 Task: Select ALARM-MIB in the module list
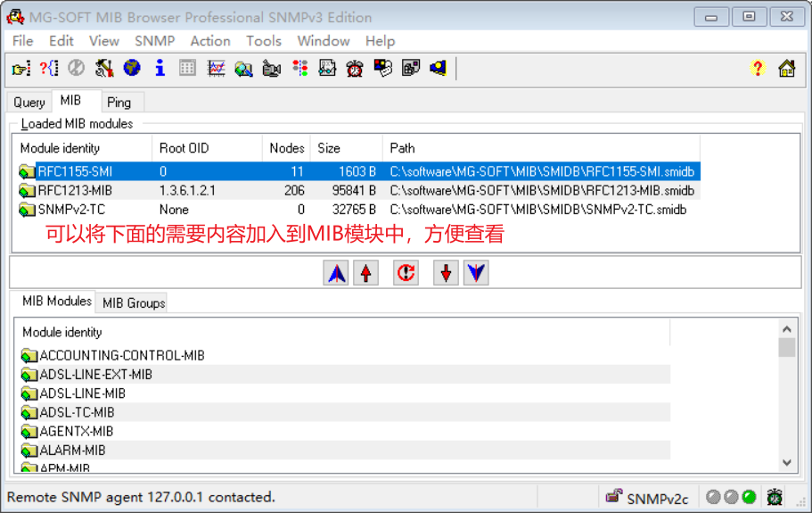coord(345,451)
